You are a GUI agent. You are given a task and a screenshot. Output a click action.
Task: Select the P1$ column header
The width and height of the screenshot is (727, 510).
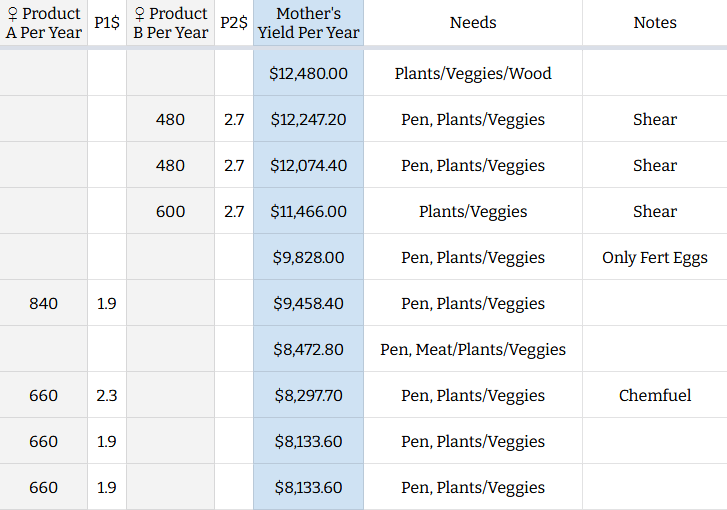coord(107,23)
